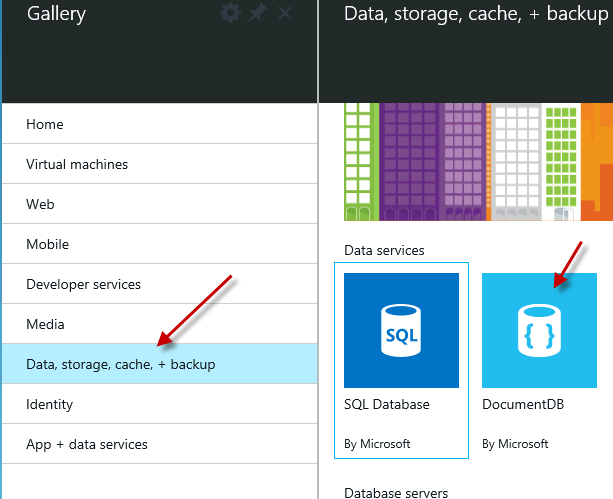Pin the Gallery blade
613x499 pixels.
[257, 13]
